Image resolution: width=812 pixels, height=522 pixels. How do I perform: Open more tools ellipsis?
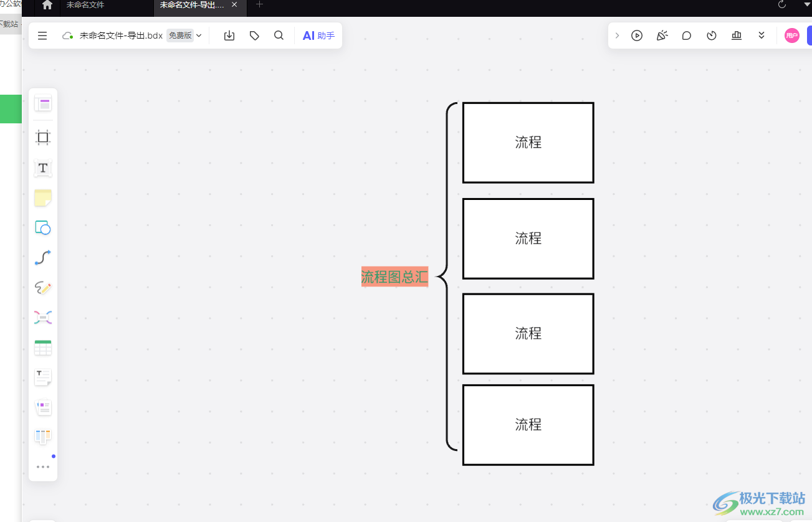(43, 467)
